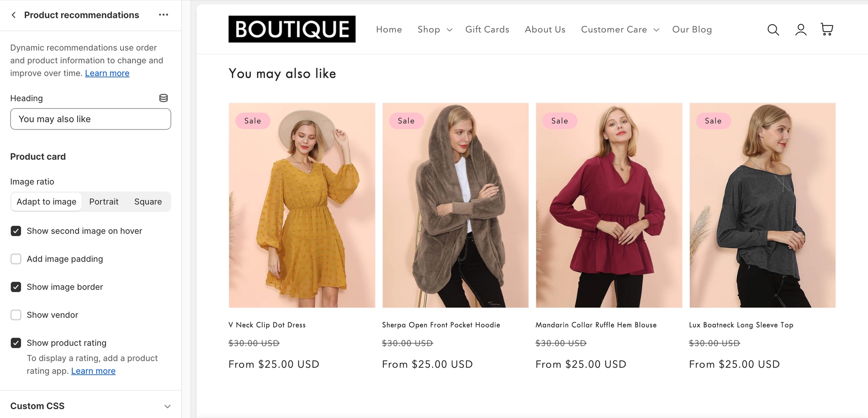The width and height of the screenshot is (868, 418).
Task: Expand the Shop dropdown menu
Action: click(x=435, y=29)
